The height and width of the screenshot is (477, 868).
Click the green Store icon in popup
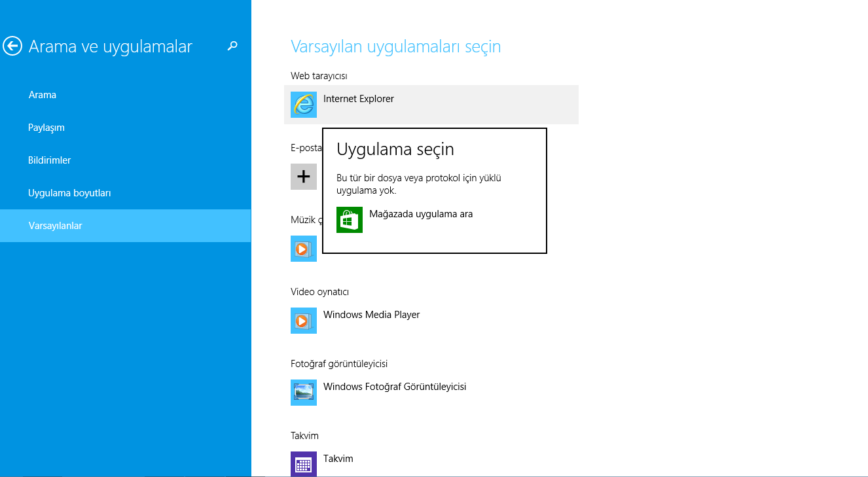(350, 220)
